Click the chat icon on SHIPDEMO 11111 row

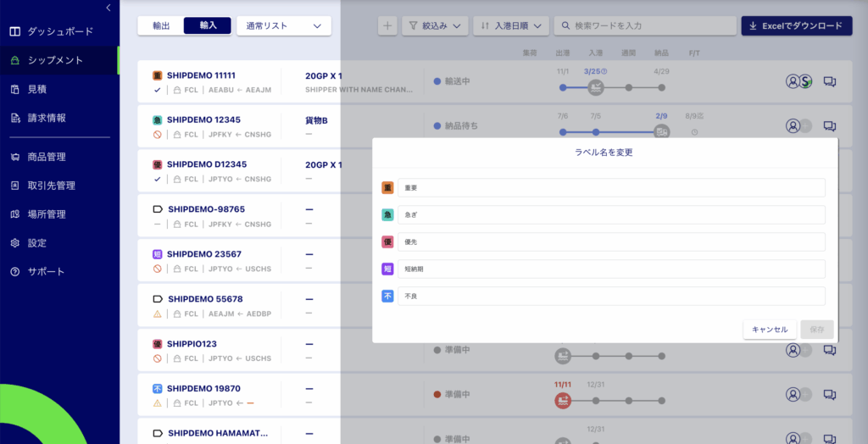pyautogui.click(x=830, y=82)
